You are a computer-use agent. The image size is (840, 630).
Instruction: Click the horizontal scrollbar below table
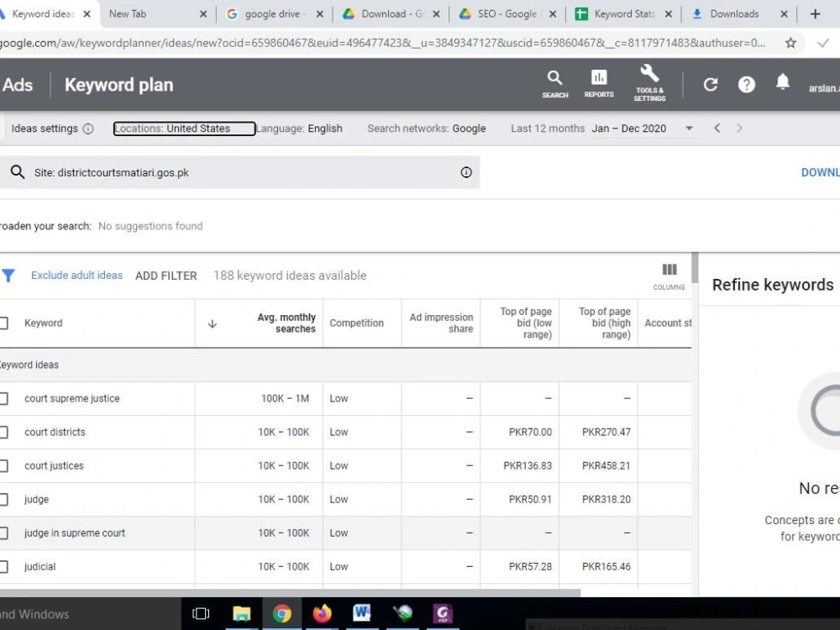290,592
